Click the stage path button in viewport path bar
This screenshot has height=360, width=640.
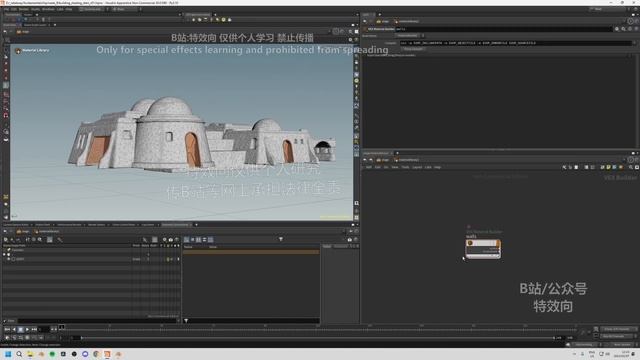point(23,31)
